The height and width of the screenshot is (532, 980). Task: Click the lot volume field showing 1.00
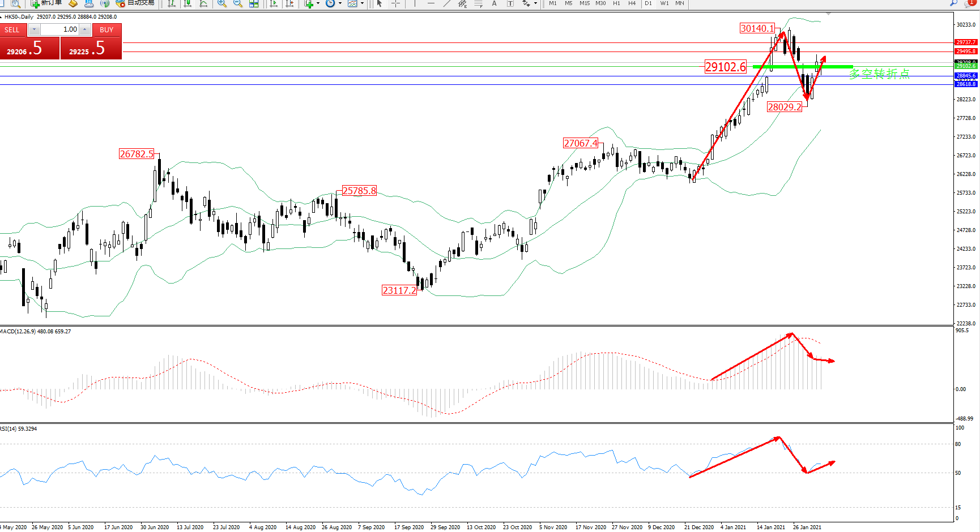(x=60, y=29)
